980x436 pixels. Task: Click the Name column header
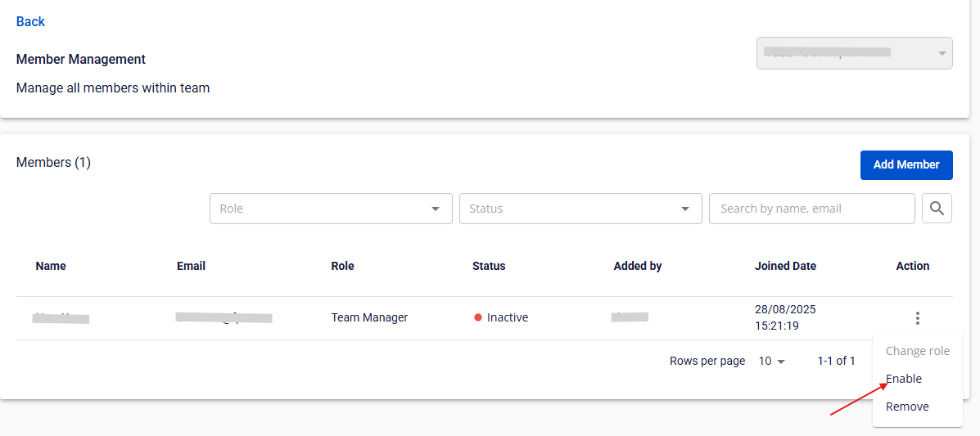51,266
